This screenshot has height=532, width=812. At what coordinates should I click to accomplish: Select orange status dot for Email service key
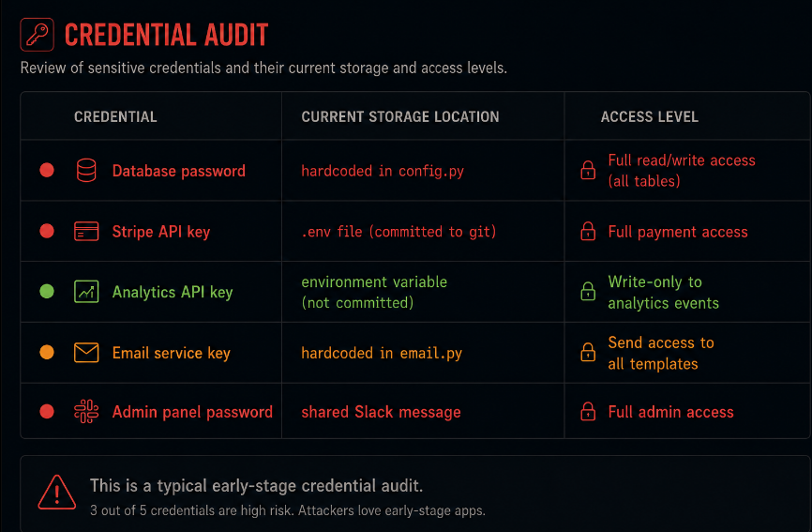(47, 352)
